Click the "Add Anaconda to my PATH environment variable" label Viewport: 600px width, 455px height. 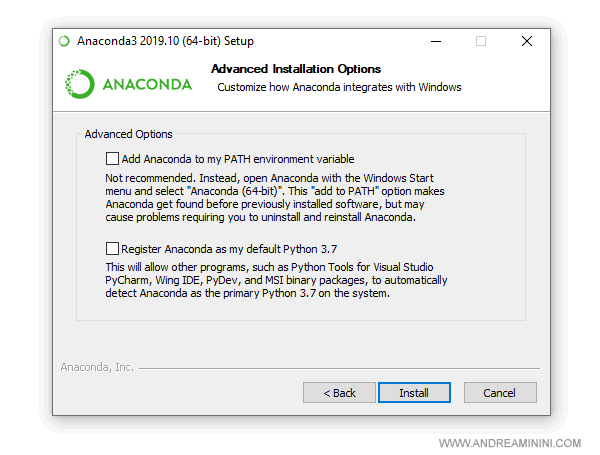(x=237, y=158)
